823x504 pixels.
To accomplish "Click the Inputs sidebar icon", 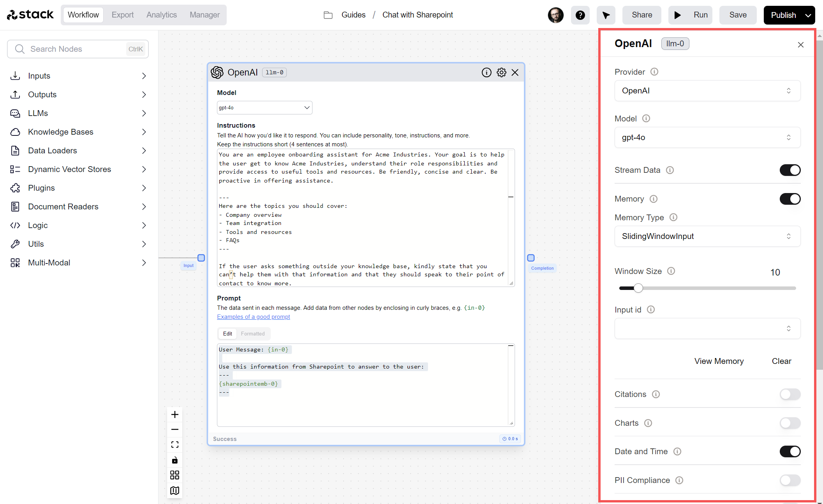I will pyautogui.click(x=15, y=75).
